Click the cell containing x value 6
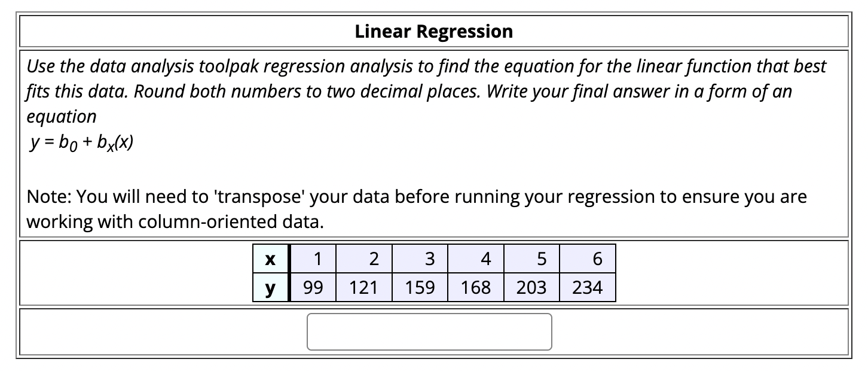The width and height of the screenshot is (868, 371). click(587, 259)
